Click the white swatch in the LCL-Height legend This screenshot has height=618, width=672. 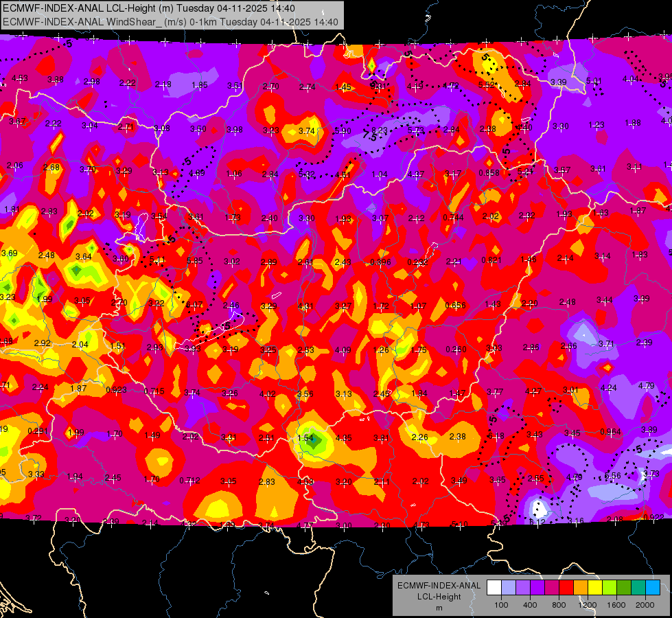point(494,588)
